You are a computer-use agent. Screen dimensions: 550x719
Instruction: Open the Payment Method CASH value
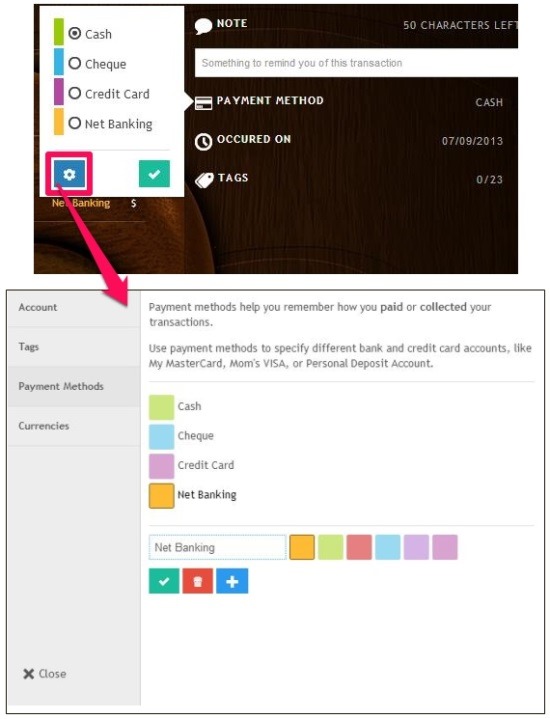(x=489, y=102)
